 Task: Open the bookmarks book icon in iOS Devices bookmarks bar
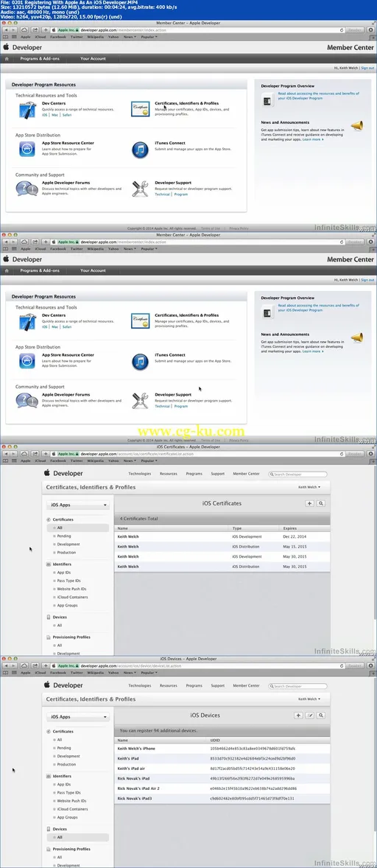point(6,673)
